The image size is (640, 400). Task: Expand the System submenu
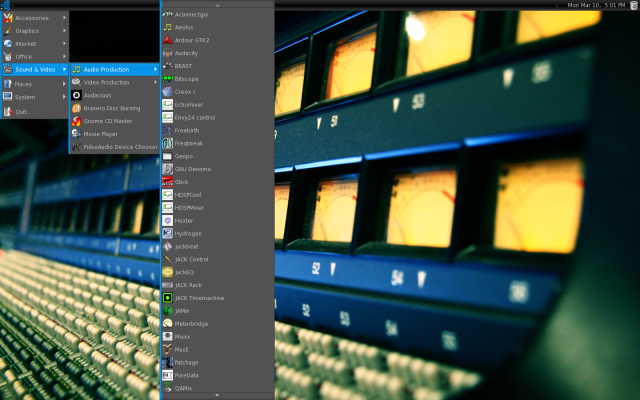[26, 97]
